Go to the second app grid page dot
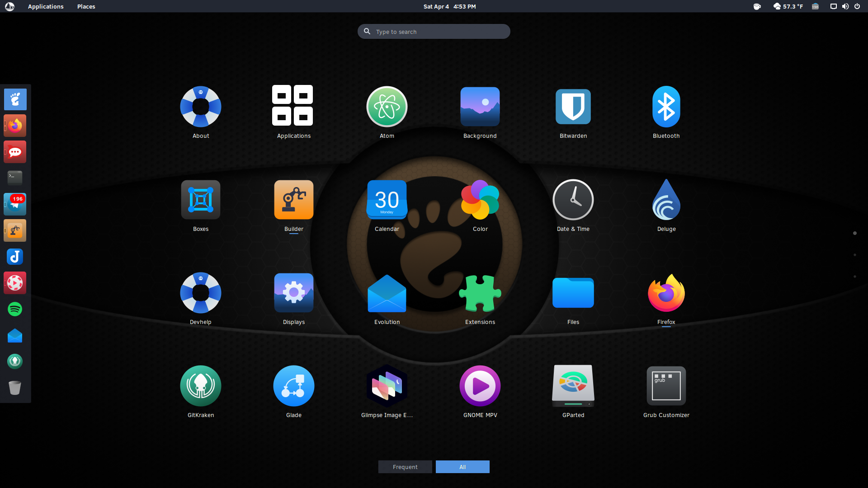Screen dimensions: 868x488 pos(855,255)
